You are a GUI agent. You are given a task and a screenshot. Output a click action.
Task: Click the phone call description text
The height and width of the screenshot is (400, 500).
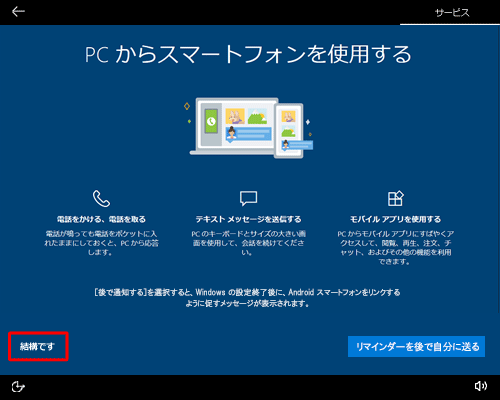pos(101,243)
